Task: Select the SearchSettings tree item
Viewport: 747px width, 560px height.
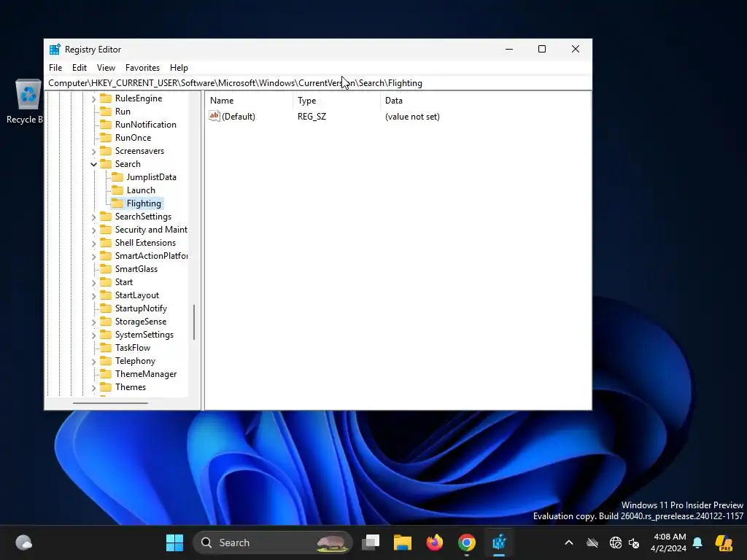Action: [143, 217]
